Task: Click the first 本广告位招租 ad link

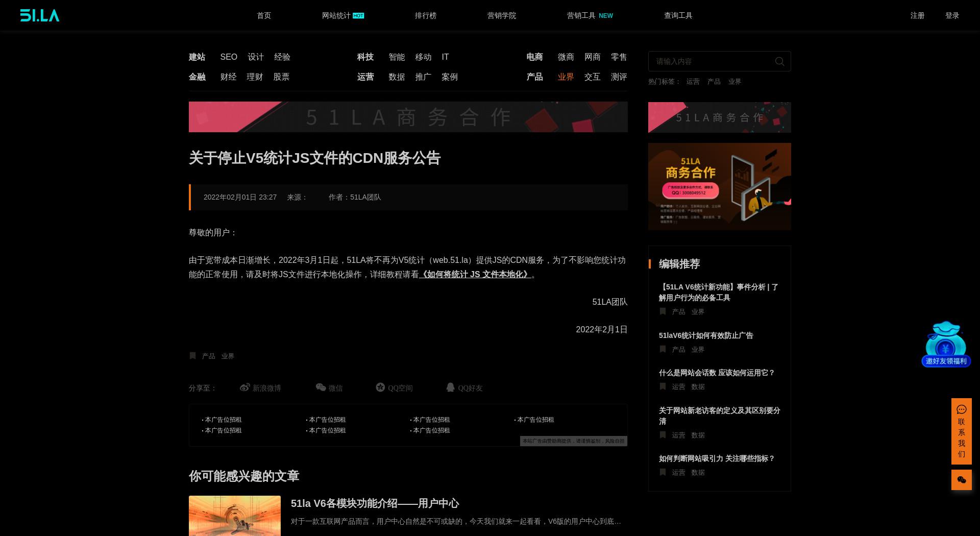Action: pos(223,420)
